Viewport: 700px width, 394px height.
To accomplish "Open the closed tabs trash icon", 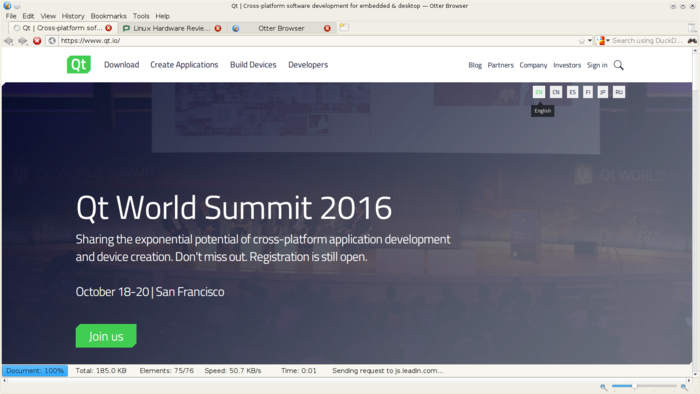I will click(692, 28).
